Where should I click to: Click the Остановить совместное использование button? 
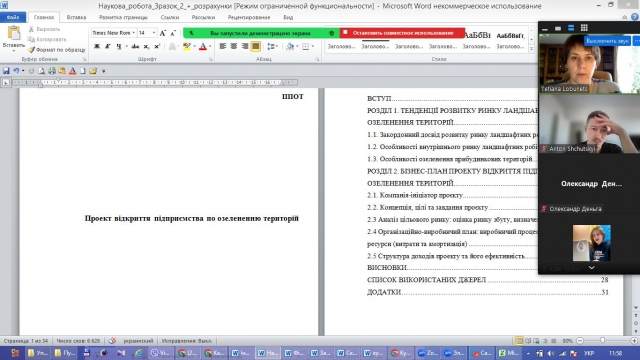tap(402, 33)
